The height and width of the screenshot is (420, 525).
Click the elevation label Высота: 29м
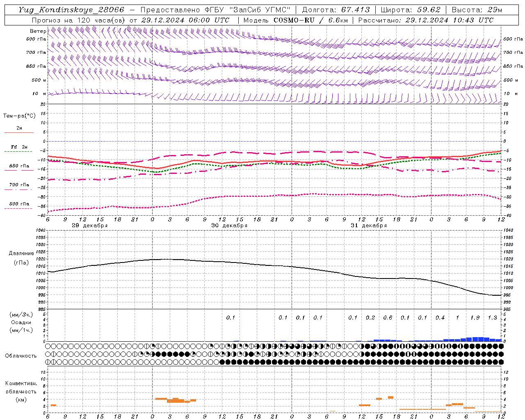tap(477, 10)
